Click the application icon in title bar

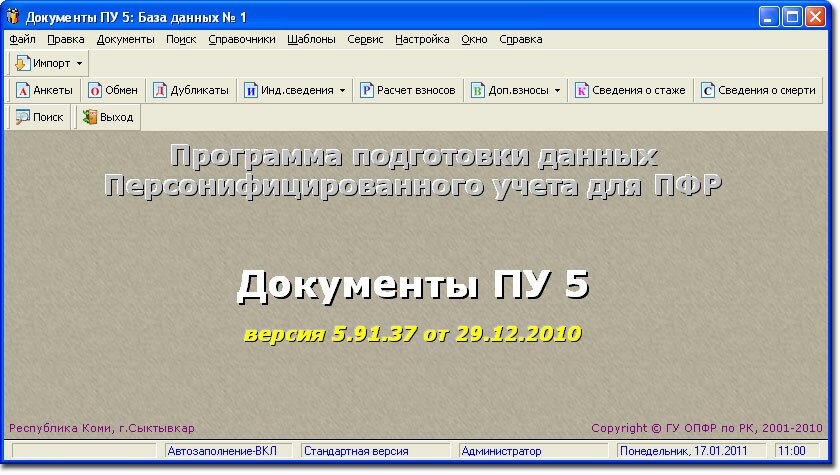[13, 17]
